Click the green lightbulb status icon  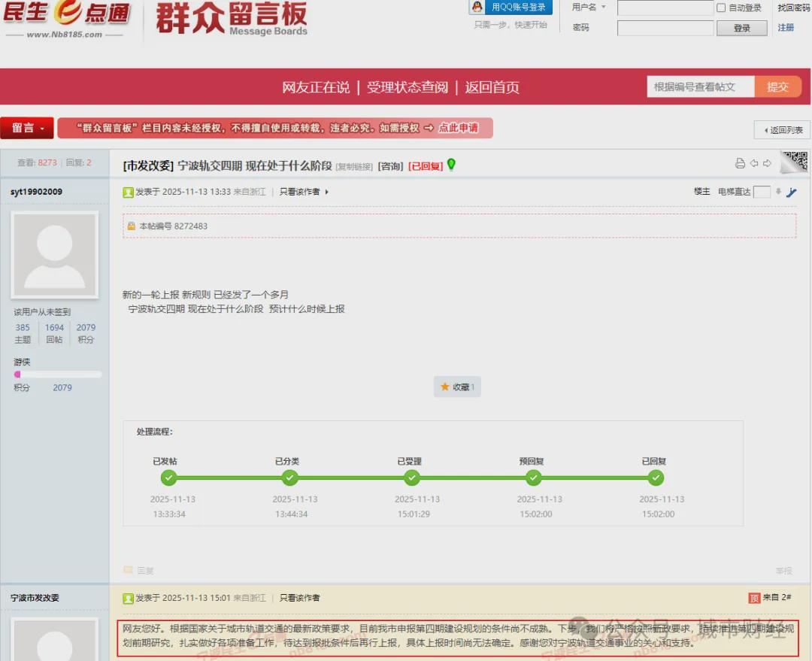(x=451, y=165)
